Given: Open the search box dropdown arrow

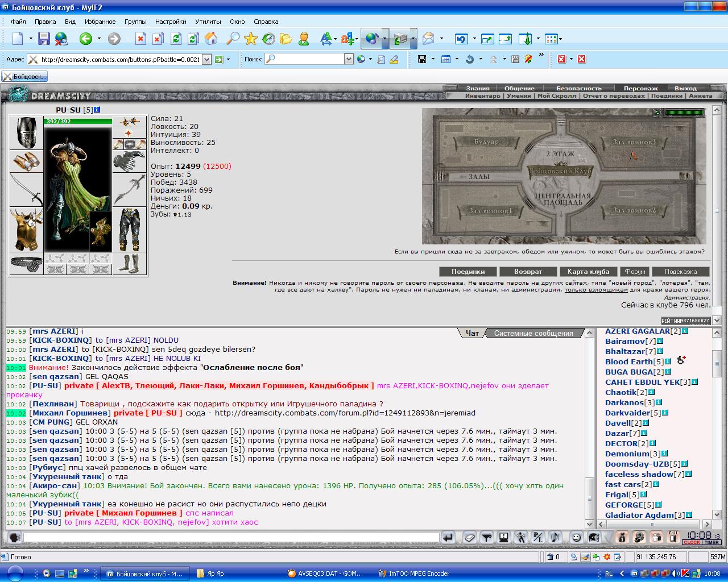Looking at the screenshot, I should click(349, 59).
